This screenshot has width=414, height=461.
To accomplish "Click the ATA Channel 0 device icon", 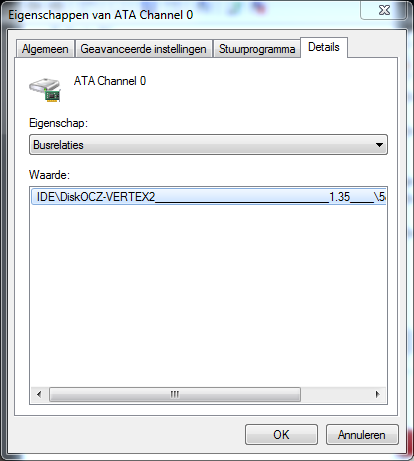I will [45, 90].
